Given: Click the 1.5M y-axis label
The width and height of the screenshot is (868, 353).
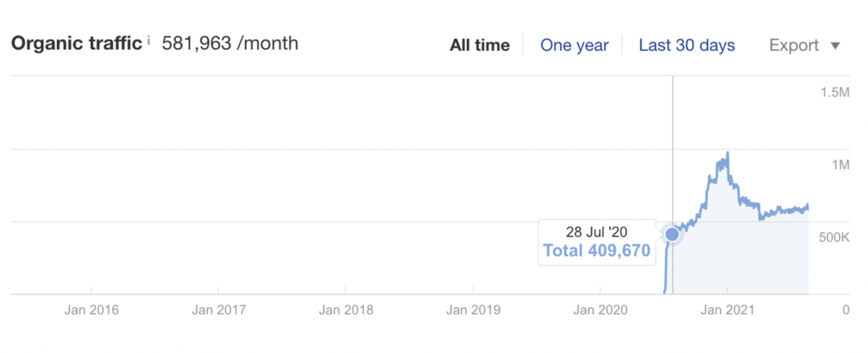Looking at the screenshot, I should pyautogui.click(x=834, y=92).
